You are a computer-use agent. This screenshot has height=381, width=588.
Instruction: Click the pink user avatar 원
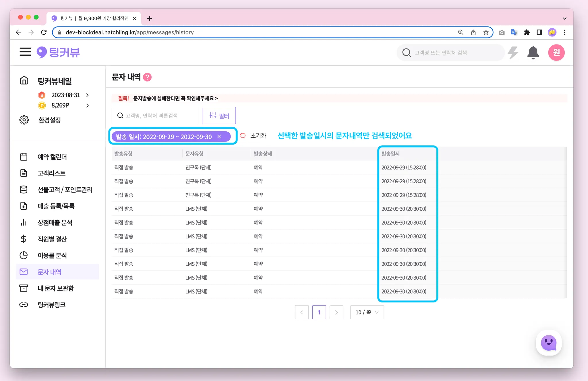click(556, 53)
